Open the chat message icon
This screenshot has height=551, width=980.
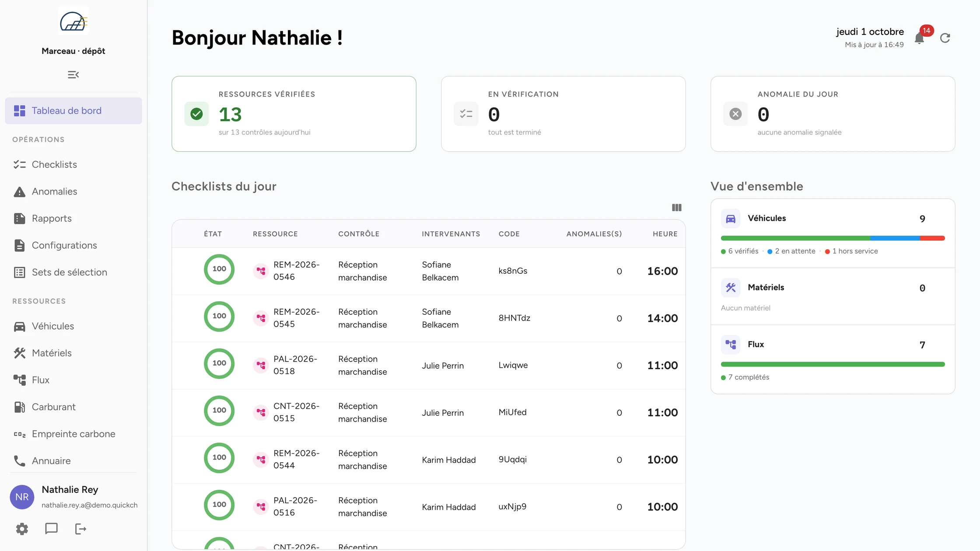(x=51, y=529)
